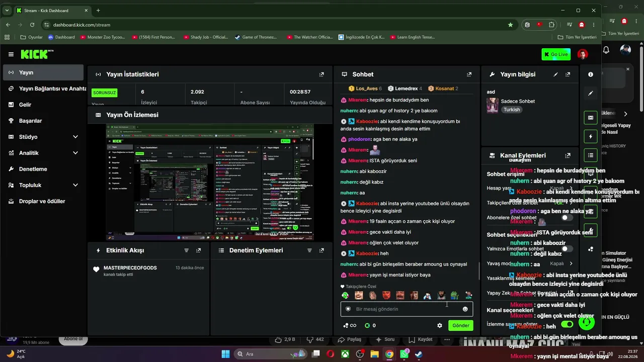Toggle the lightning bolt activity widget

click(591, 136)
